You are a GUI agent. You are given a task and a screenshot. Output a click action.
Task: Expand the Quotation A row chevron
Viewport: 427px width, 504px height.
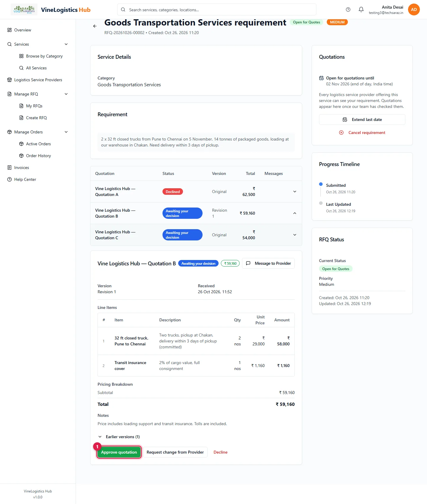(295, 192)
